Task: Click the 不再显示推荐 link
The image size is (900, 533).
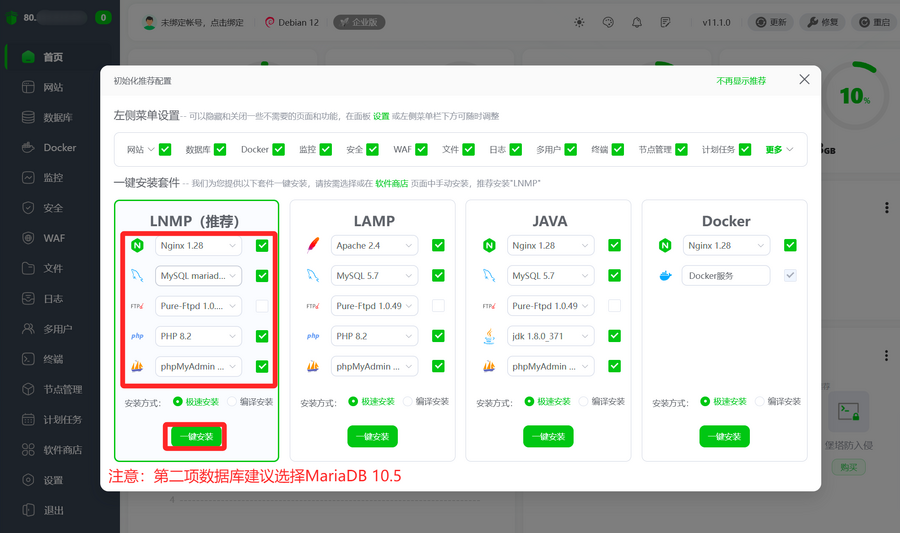Action: pyautogui.click(x=741, y=80)
